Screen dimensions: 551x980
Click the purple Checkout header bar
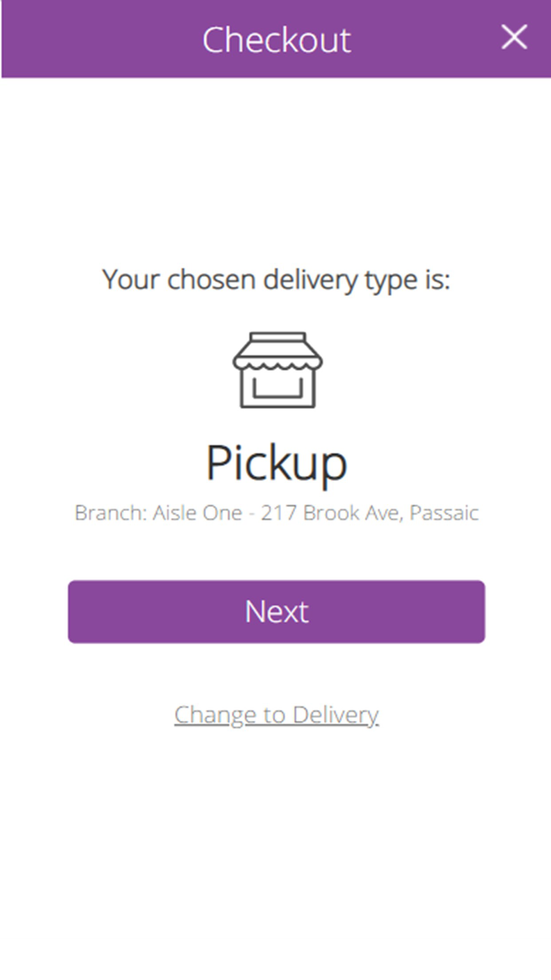(x=275, y=39)
